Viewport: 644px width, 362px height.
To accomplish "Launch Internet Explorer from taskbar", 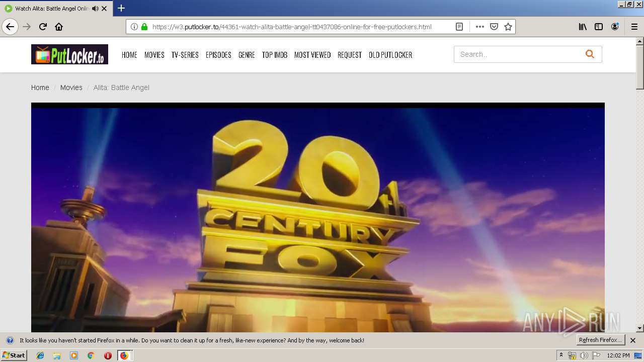I will (40, 355).
